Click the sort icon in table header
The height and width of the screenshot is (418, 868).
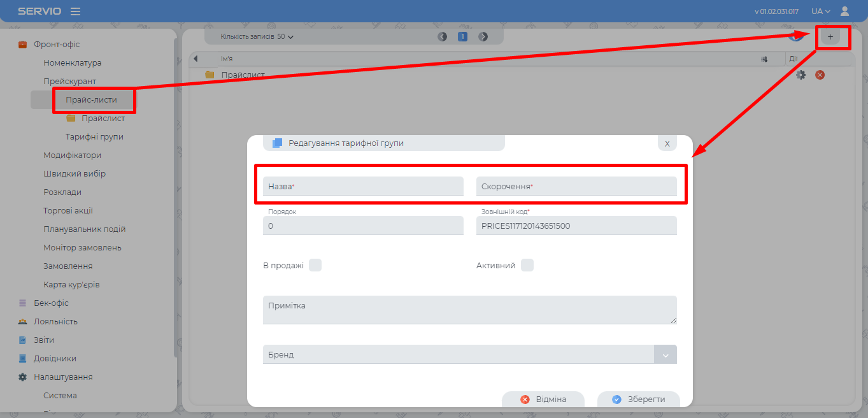pyautogui.click(x=764, y=59)
